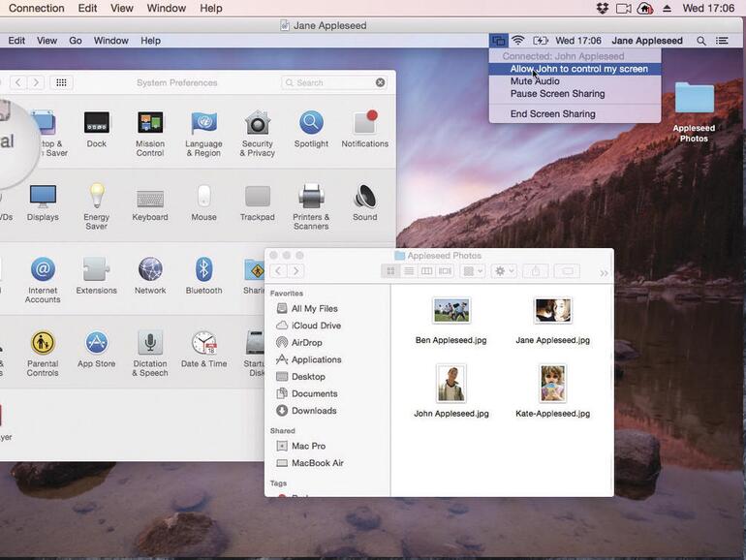Open Notifications preferences pane
The width and height of the screenshot is (746, 560).
365,123
